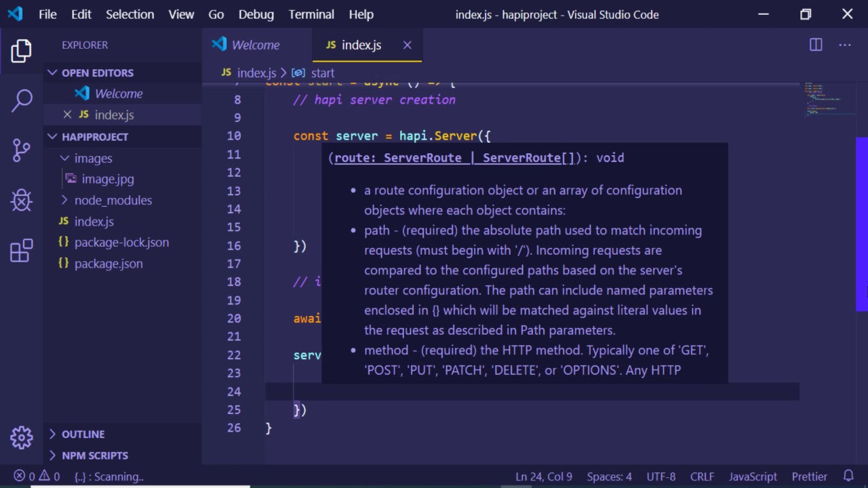Close the index.js editor tab
The width and height of the screenshot is (868, 488).
point(407,45)
